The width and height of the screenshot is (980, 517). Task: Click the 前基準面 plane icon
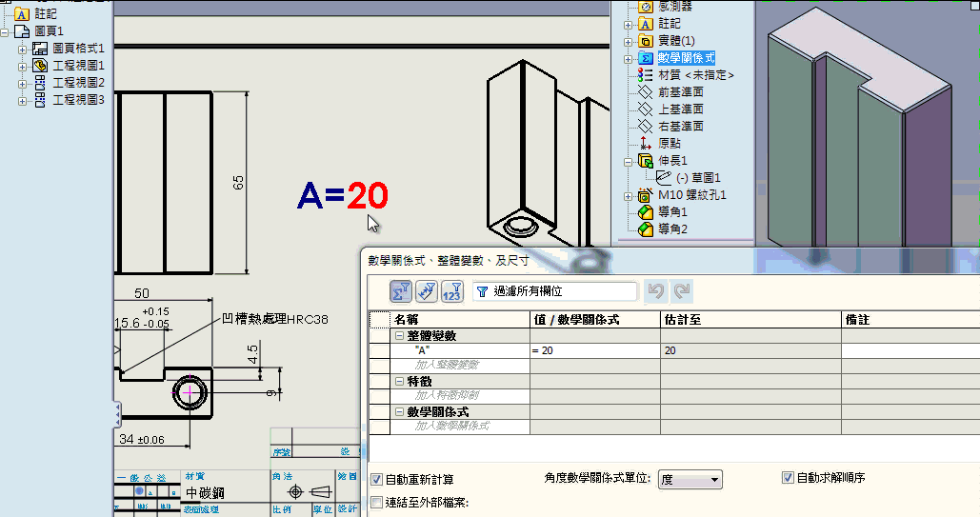pyautogui.click(x=646, y=92)
